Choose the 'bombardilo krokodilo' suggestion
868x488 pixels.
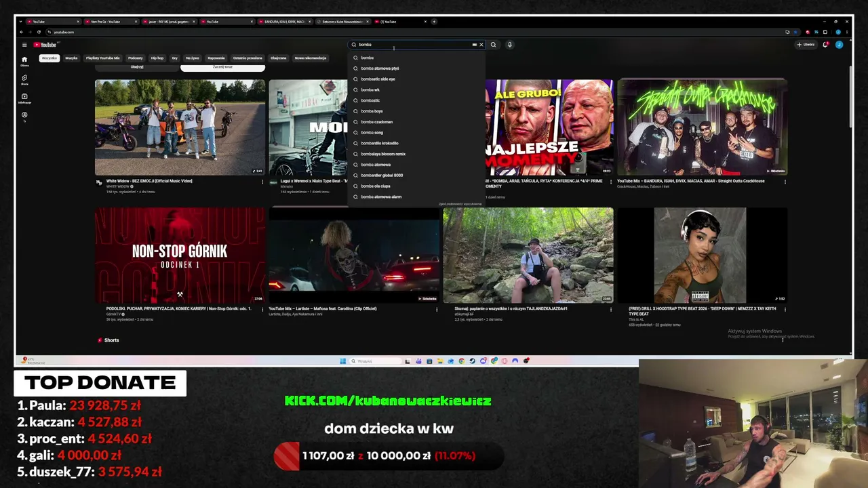pyautogui.click(x=416, y=143)
